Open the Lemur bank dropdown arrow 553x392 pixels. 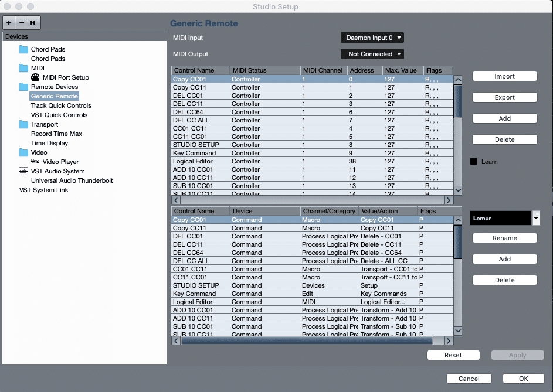tap(536, 218)
